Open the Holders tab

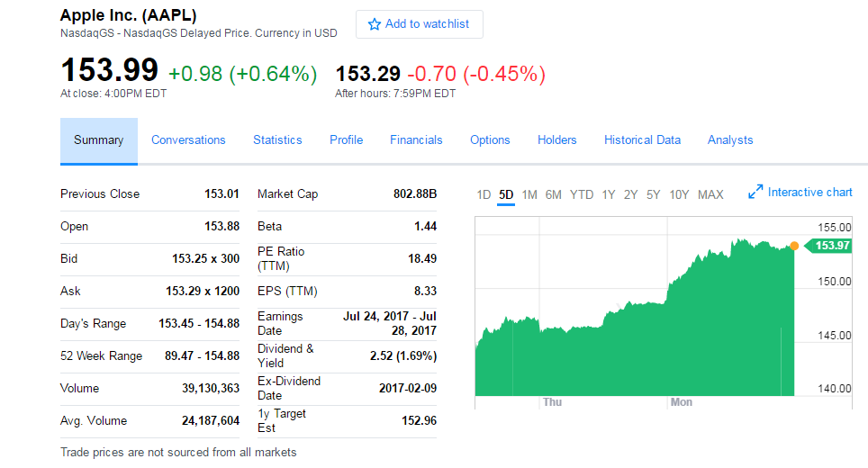(556, 140)
